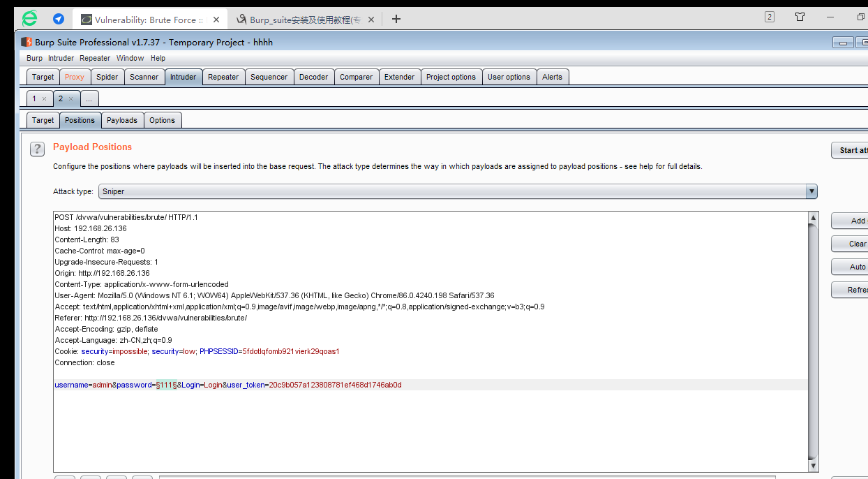Open the Window menu

point(130,58)
